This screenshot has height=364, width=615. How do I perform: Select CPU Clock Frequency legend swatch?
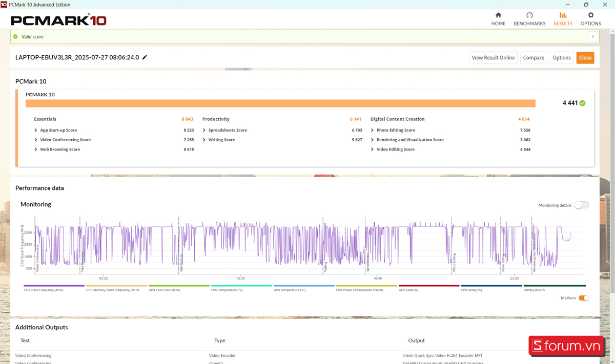click(x=54, y=286)
